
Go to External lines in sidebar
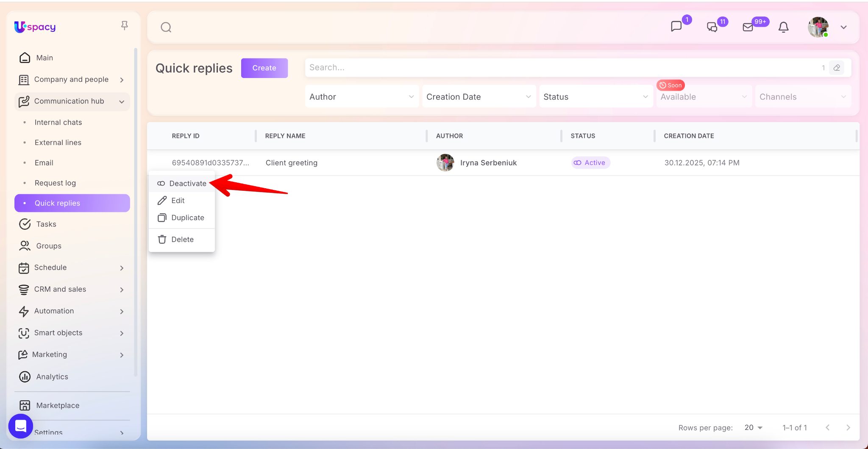[x=58, y=142]
